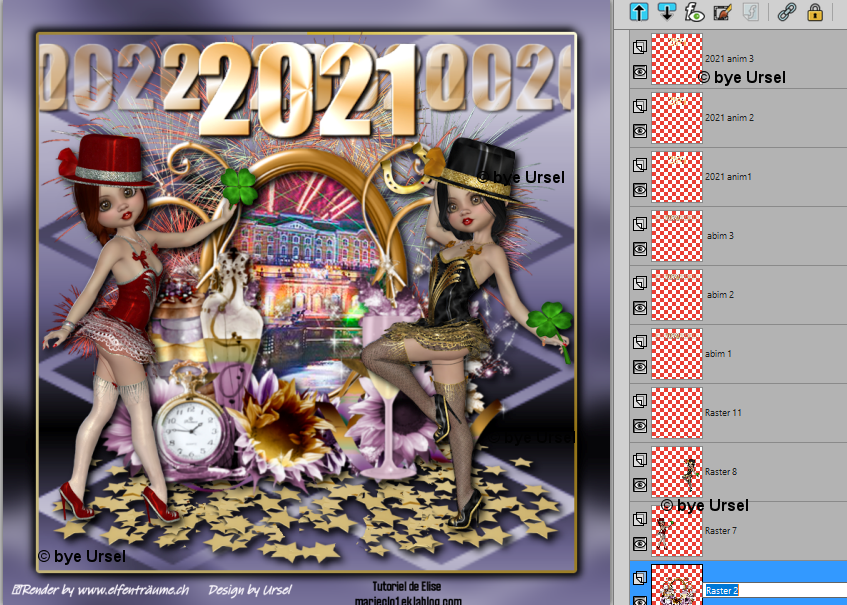Viewport: 847px width, 605px height.
Task: Toggle visibility of 2021 anim1 layer
Action: (x=640, y=190)
